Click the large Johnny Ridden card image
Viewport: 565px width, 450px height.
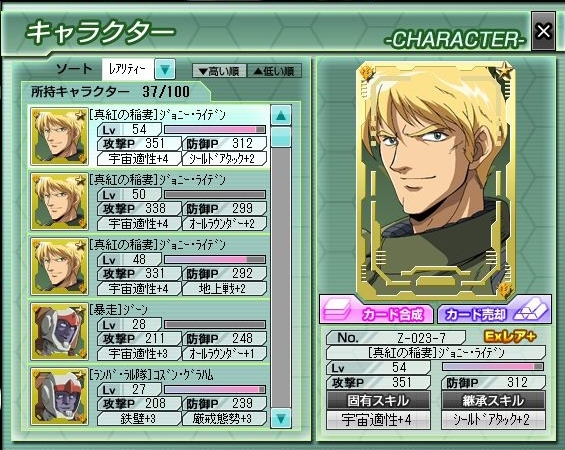[x=436, y=180]
